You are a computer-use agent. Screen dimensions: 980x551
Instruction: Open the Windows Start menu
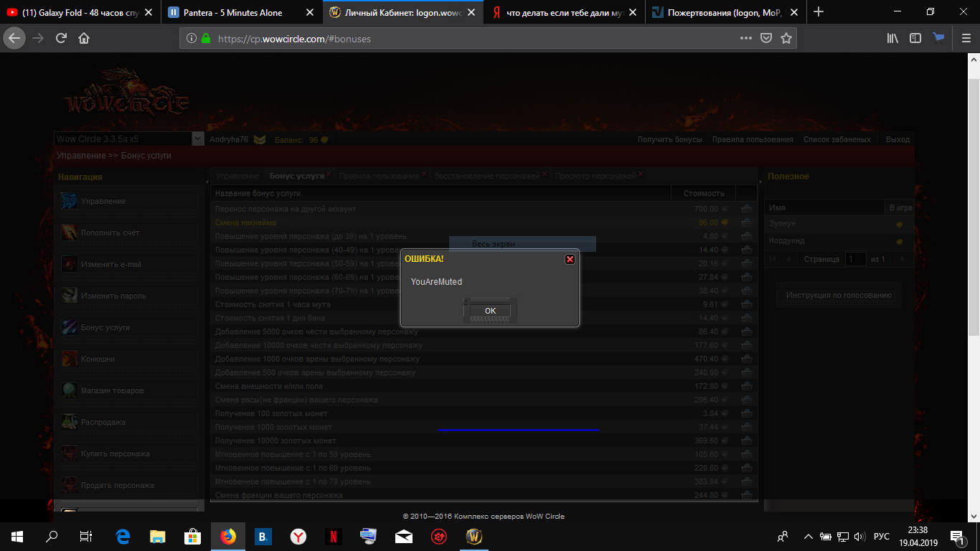[x=17, y=536]
